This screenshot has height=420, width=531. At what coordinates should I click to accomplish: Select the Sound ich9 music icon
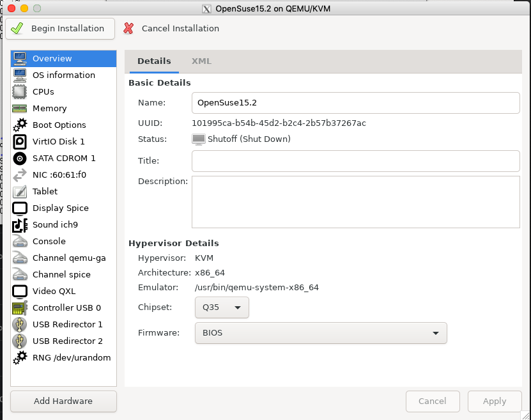pos(20,224)
